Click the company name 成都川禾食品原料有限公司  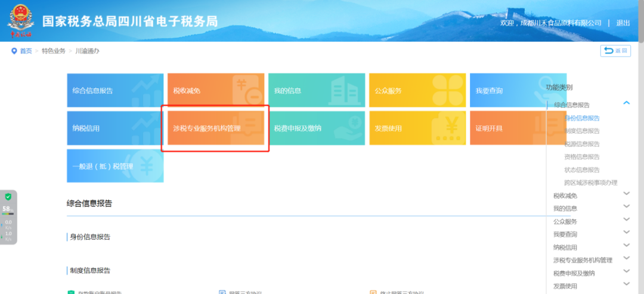coord(561,23)
